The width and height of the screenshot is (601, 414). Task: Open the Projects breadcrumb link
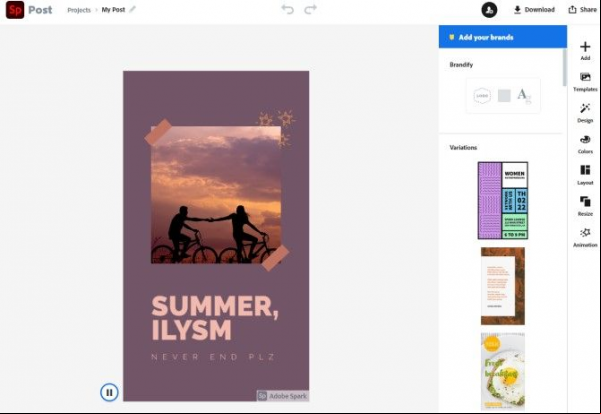coord(79,10)
